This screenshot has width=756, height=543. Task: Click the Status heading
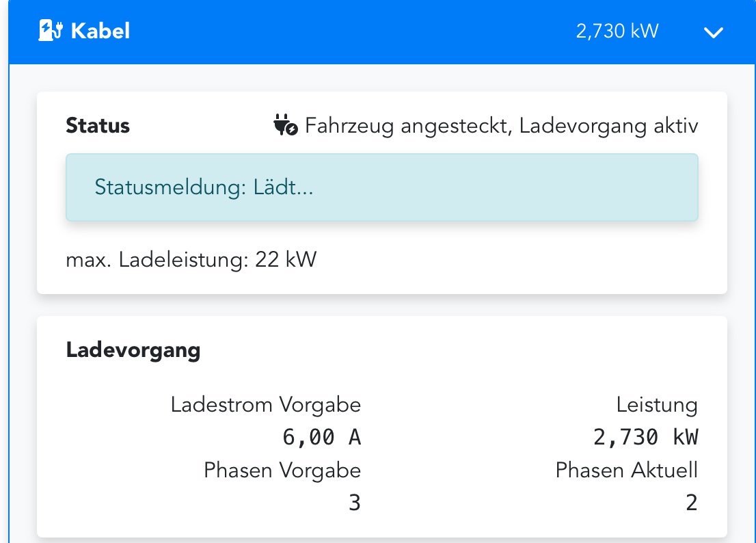(x=98, y=125)
